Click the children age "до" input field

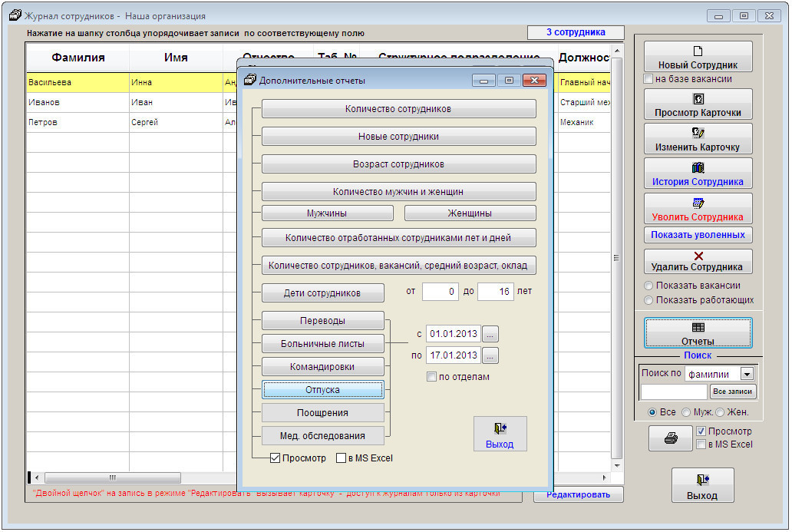tap(495, 292)
